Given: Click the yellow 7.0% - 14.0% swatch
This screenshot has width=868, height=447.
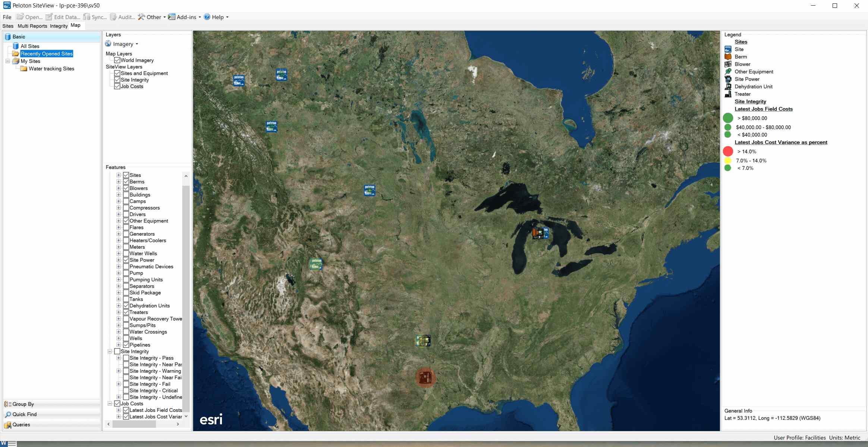Looking at the screenshot, I should coord(727,160).
